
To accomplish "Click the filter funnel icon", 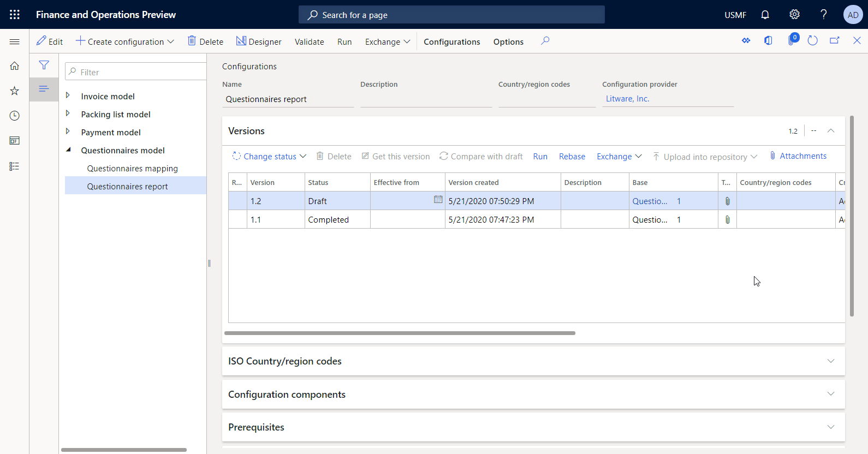I will pos(44,65).
